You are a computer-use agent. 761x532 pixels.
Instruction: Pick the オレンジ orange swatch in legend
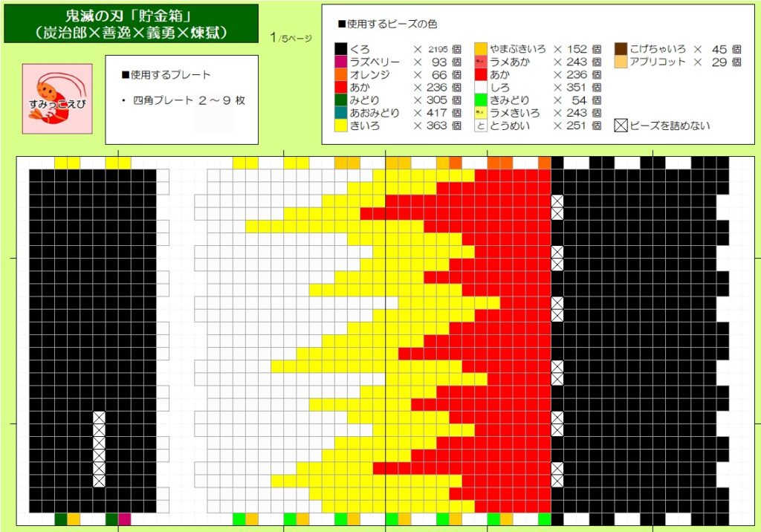point(340,74)
